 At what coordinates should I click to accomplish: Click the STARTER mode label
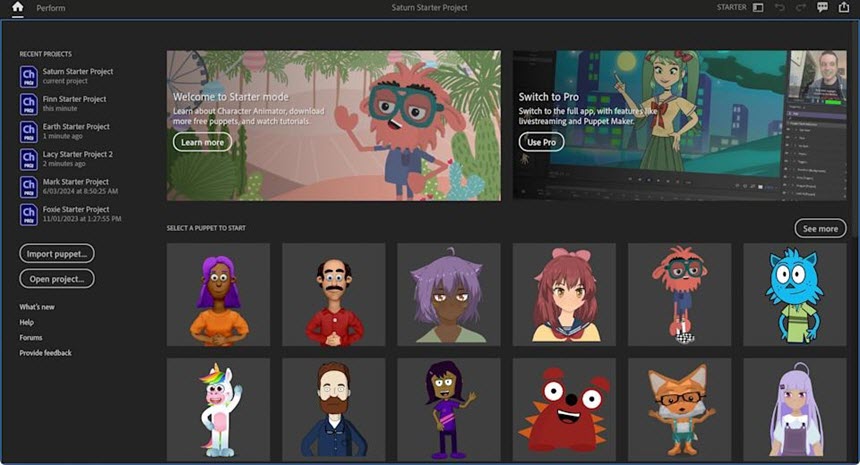[x=732, y=8]
